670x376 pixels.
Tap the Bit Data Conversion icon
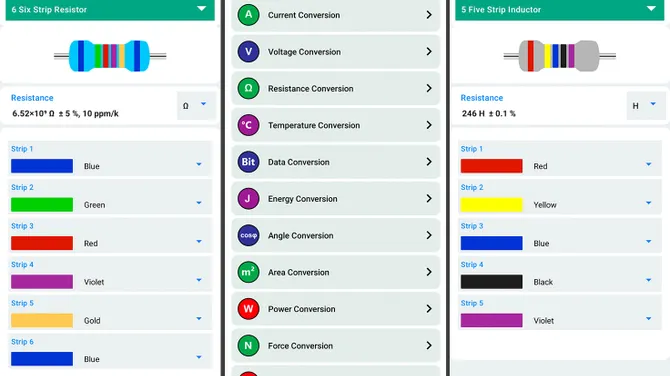coord(248,162)
